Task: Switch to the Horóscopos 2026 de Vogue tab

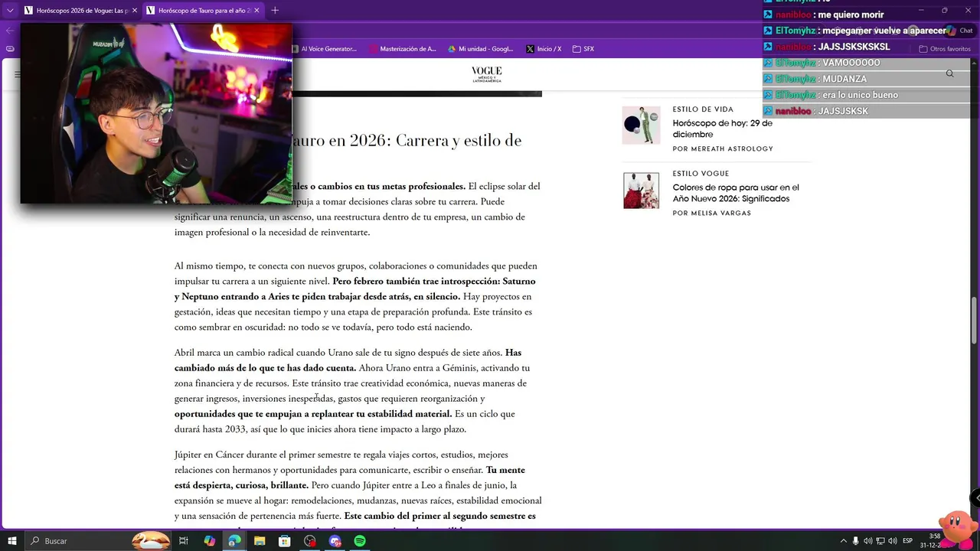Action: click(80, 11)
